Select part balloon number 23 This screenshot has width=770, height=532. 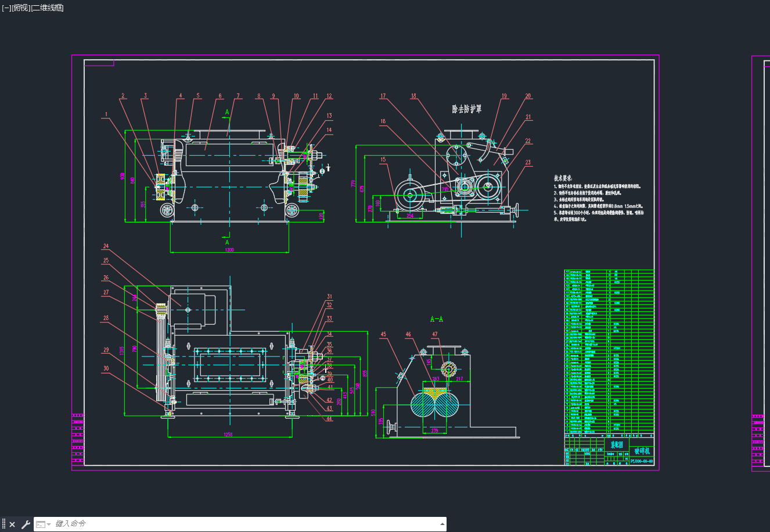(528, 163)
